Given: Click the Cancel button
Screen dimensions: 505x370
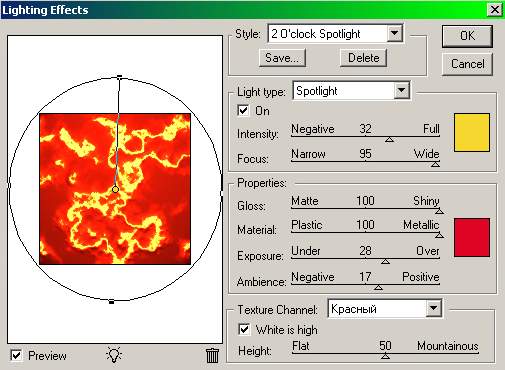Looking at the screenshot, I should (x=467, y=64).
